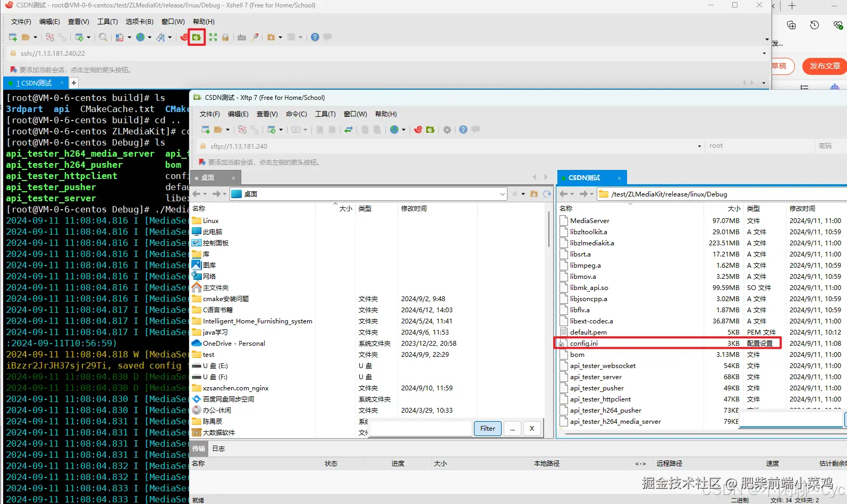Click the X button next to Filter
This screenshot has width=847, height=504.
(532, 429)
